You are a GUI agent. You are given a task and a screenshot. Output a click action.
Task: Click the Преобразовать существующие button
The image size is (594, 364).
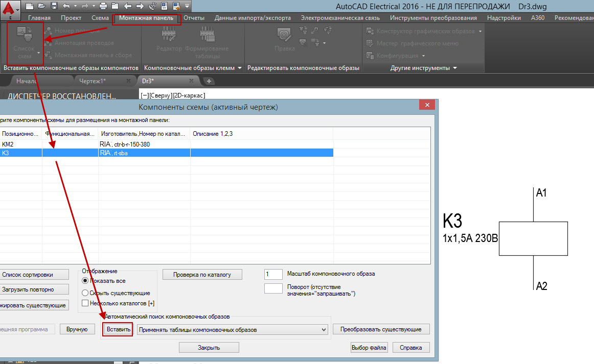pos(381,329)
